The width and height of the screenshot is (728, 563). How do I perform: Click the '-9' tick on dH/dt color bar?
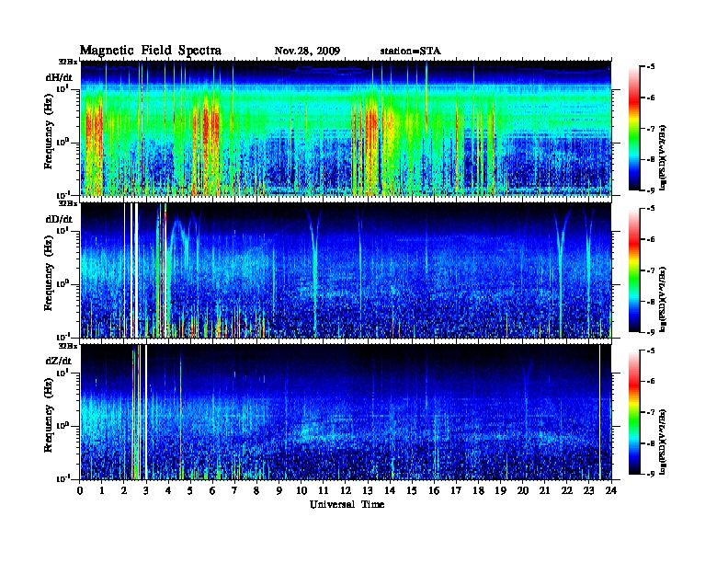coord(651,190)
